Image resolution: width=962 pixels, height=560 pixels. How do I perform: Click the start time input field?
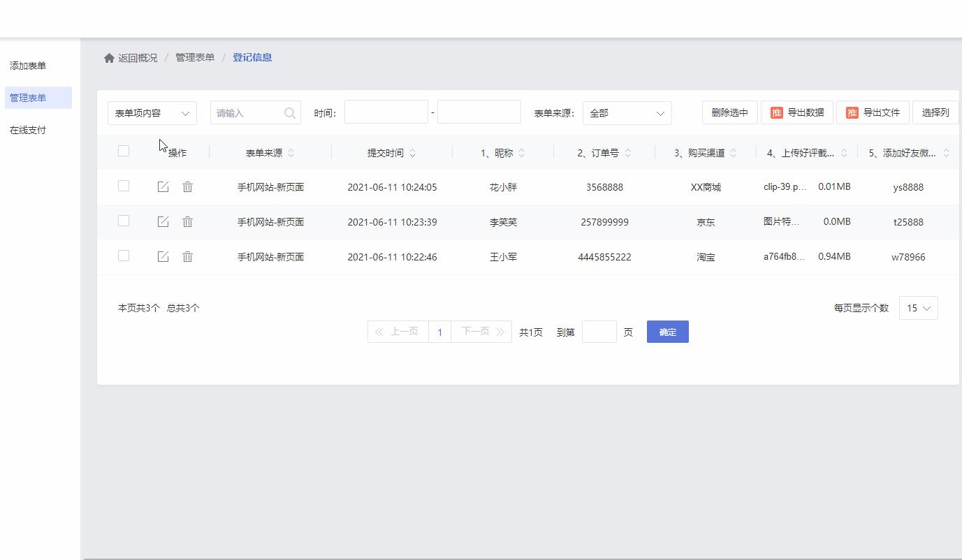tap(386, 112)
